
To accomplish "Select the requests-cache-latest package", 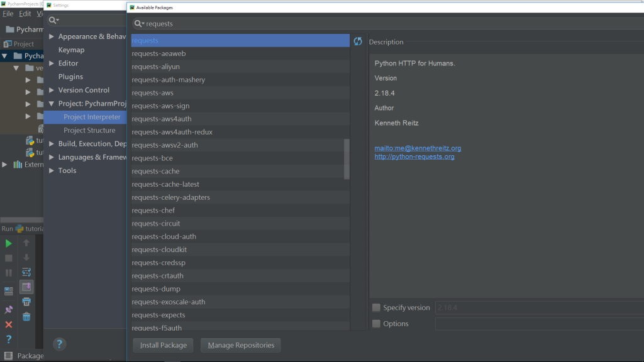I will 240,184.
